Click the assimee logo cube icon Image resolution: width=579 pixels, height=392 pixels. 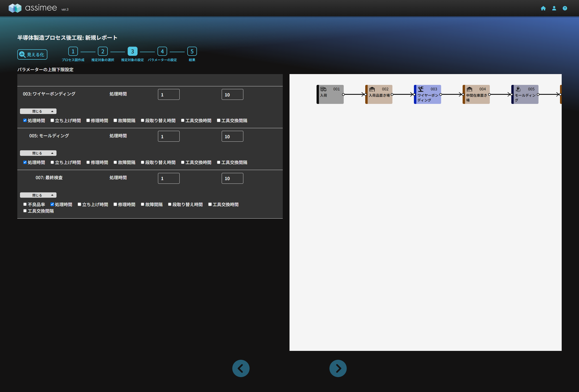pyautogui.click(x=15, y=8)
